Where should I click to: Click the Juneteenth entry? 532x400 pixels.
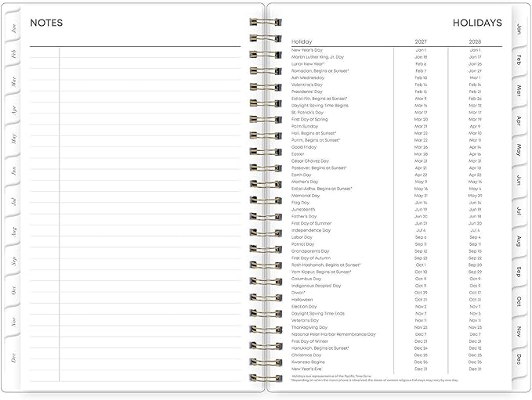pyautogui.click(x=303, y=210)
